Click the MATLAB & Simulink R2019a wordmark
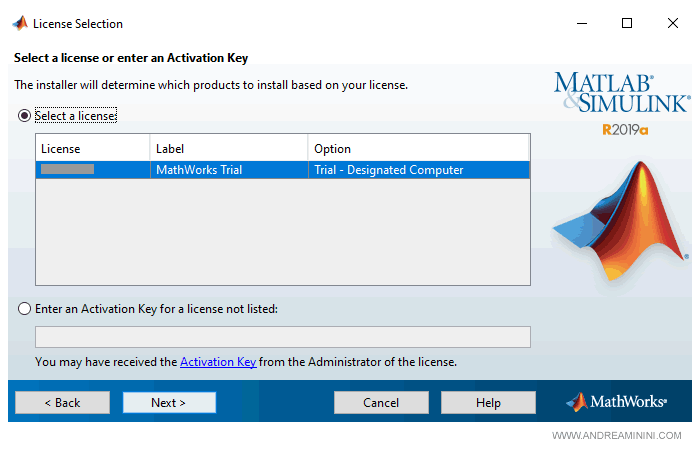This screenshot has height=450, width=700. point(622,104)
